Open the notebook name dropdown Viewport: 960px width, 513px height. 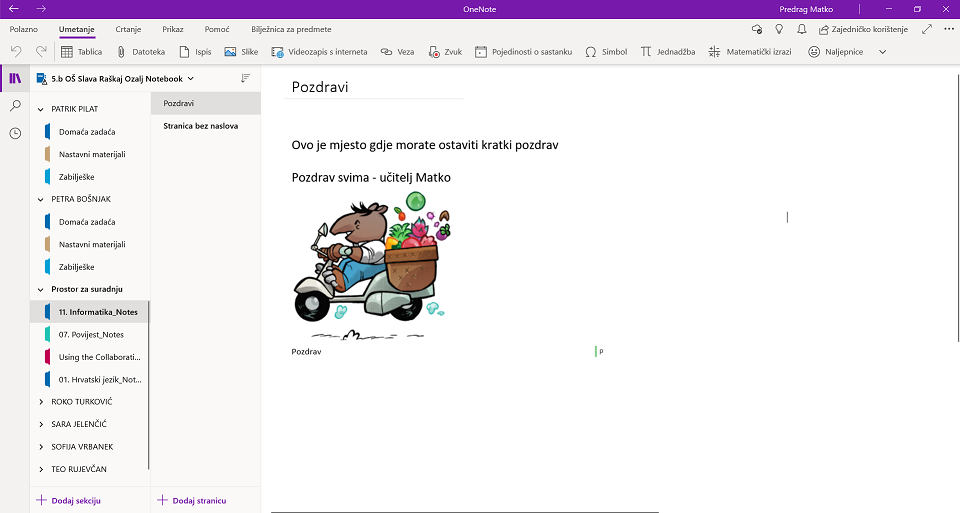pyautogui.click(x=115, y=78)
